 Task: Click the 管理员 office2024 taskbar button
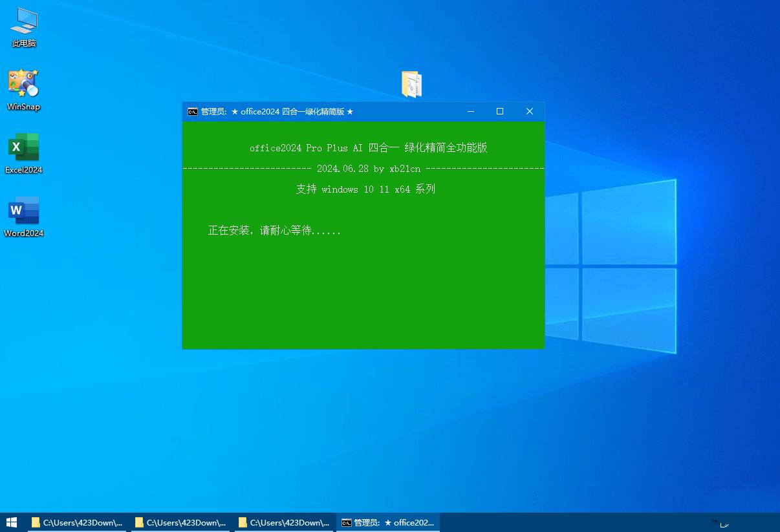point(388,522)
